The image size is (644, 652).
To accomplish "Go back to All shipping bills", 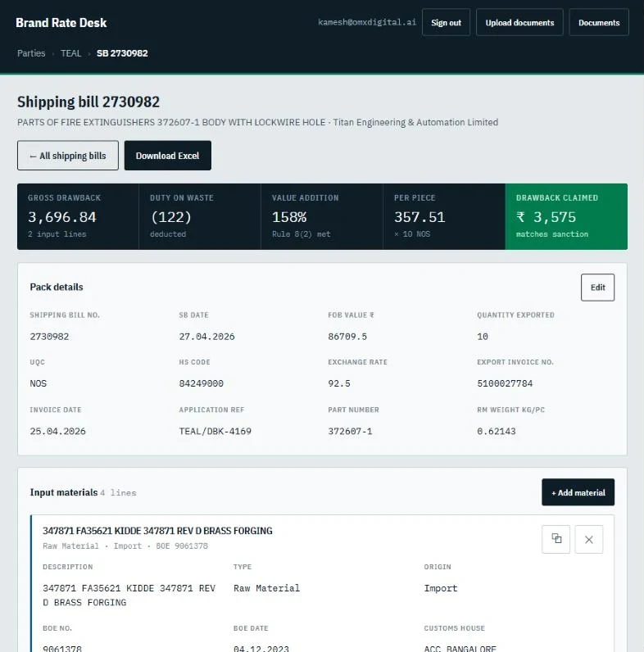I will click(x=68, y=156).
